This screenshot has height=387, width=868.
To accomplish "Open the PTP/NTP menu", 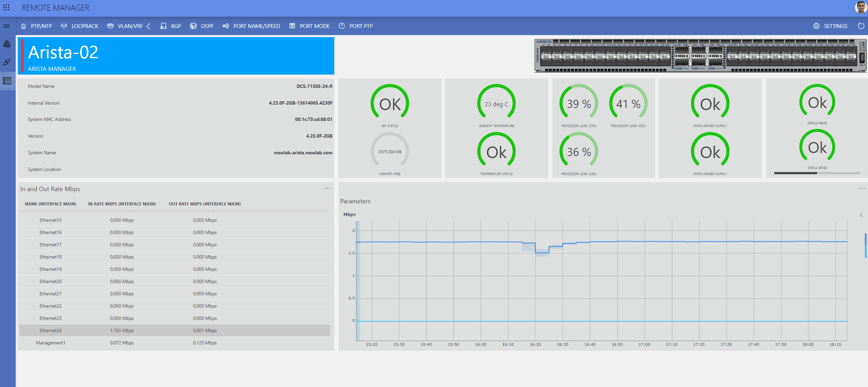I will [x=36, y=26].
